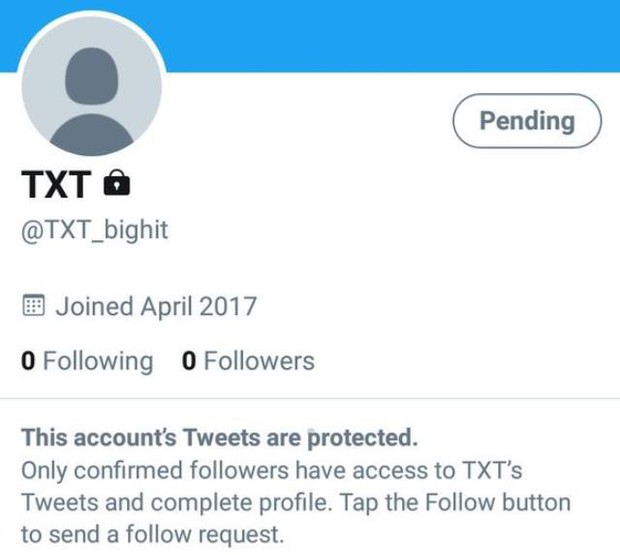Tap the blue header banner image
Viewport: 620px width, 555px height.
[391, 36]
